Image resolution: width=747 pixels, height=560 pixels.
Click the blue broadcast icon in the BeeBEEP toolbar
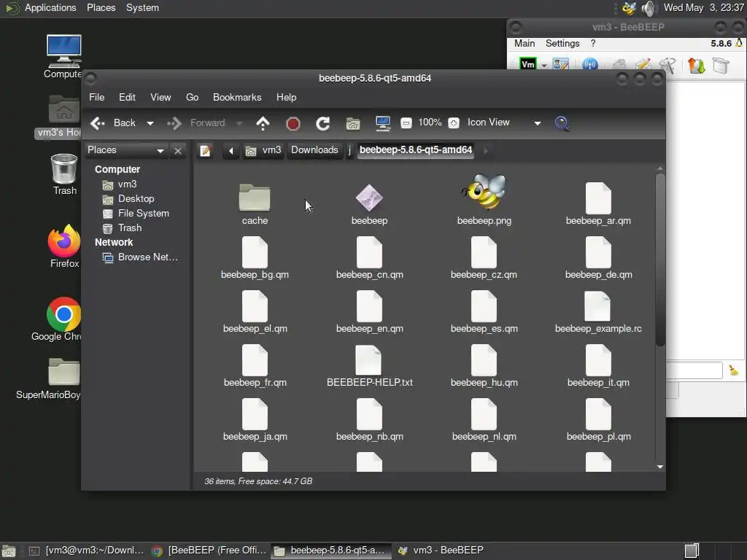(590, 64)
